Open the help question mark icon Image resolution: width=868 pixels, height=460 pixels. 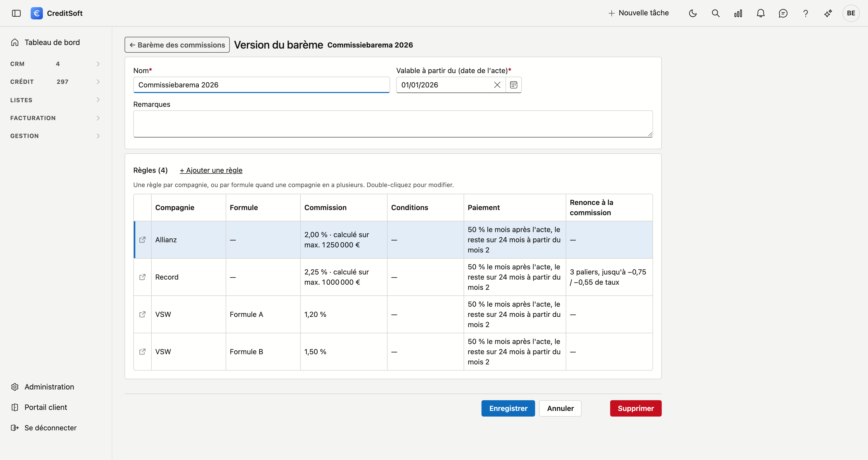coord(806,13)
